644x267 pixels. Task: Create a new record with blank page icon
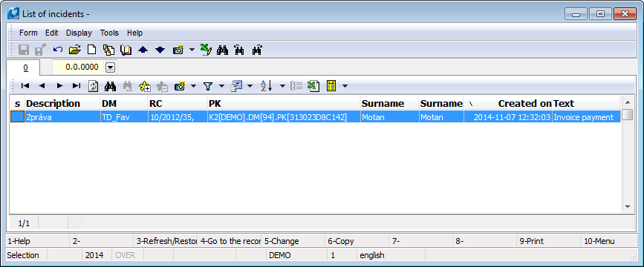click(x=92, y=50)
